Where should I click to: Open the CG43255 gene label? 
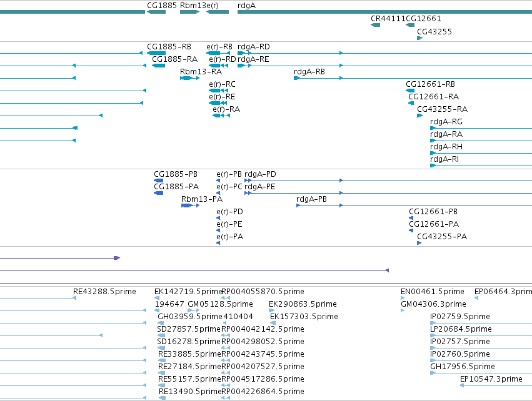click(434, 32)
